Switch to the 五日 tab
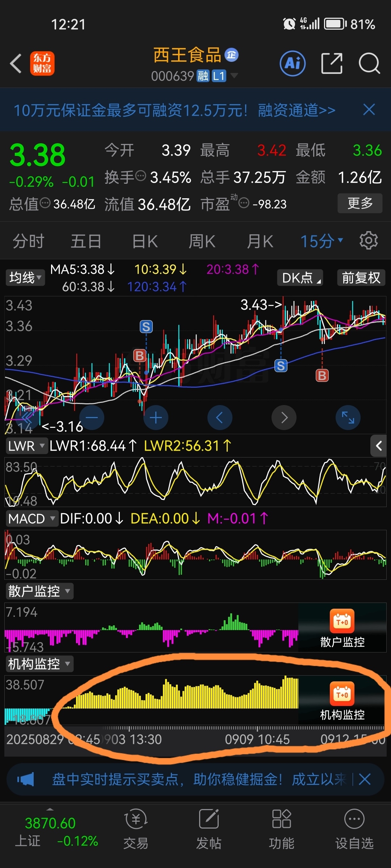Screen dimensions: 391x868 coord(86,241)
